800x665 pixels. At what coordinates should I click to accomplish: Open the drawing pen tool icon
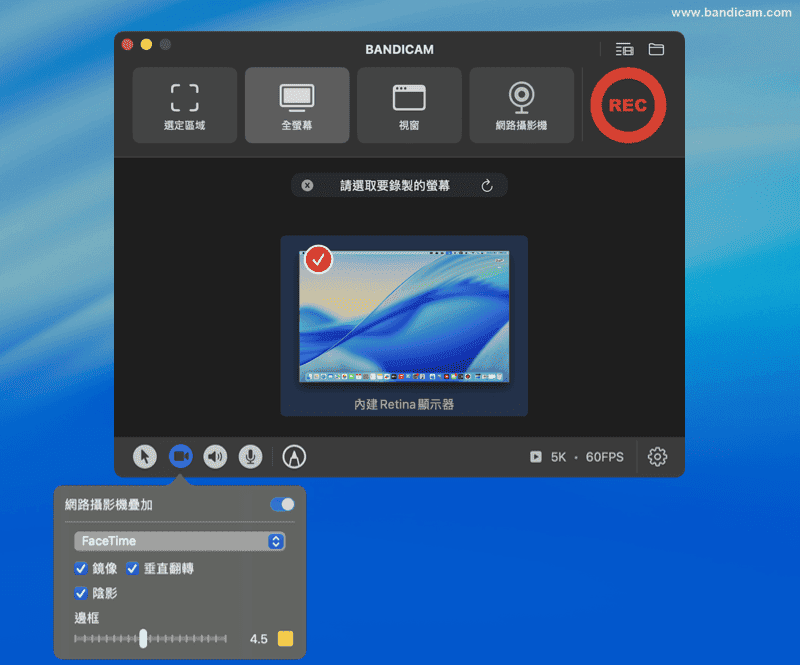[x=294, y=457]
